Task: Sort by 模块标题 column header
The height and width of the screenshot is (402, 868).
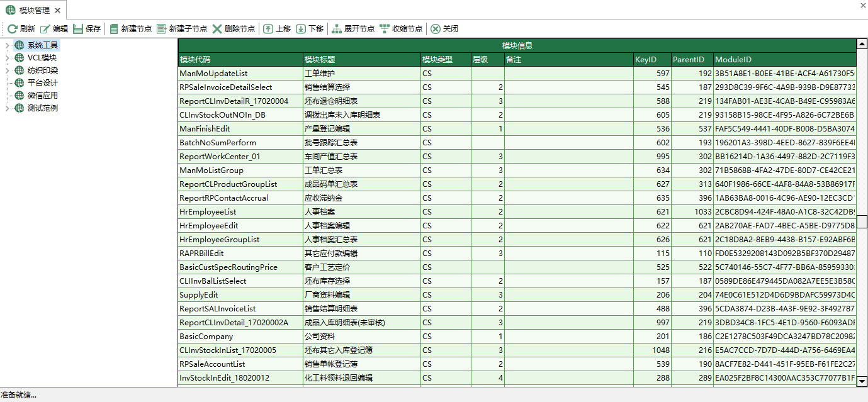Action: [x=362, y=60]
